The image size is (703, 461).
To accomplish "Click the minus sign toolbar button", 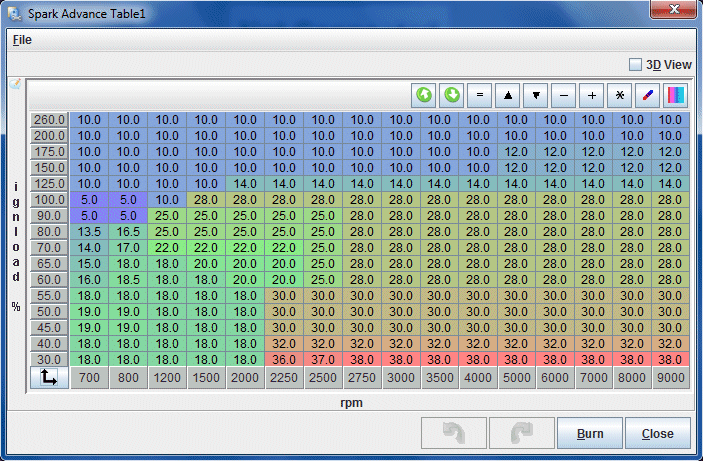I will 565,96.
